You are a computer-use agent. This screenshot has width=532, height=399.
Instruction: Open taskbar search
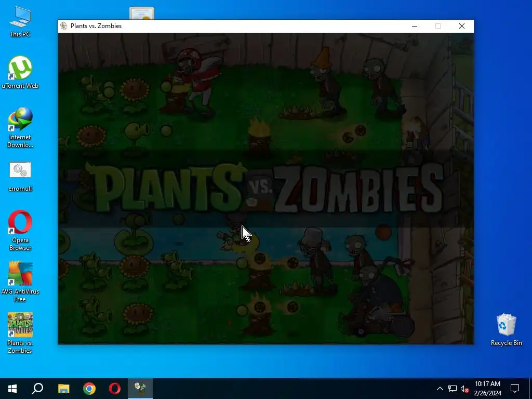click(x=37, y=389)
